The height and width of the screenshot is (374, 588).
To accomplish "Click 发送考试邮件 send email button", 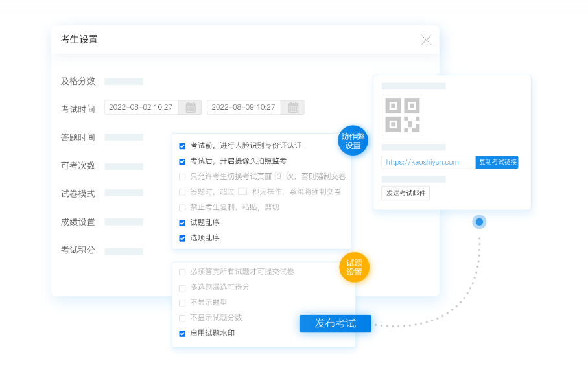I will tap(405, 193).
